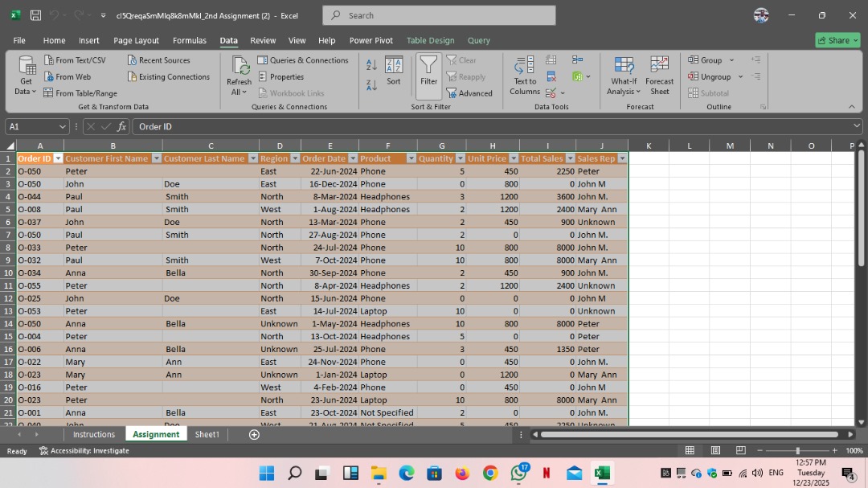Image resolution: width=868 pixels, height=488 pixels.
Task: Add a new sheet
Action: 254,435
